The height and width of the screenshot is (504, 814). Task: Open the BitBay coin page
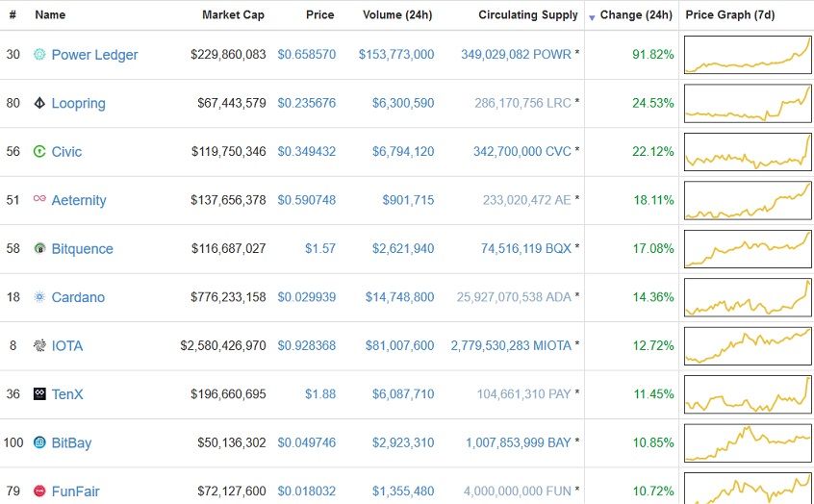(71, 442)
